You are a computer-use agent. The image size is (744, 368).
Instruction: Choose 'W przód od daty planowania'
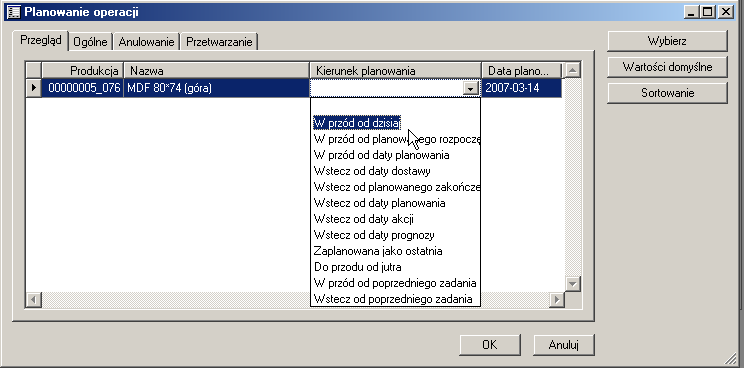coord(395,155)
